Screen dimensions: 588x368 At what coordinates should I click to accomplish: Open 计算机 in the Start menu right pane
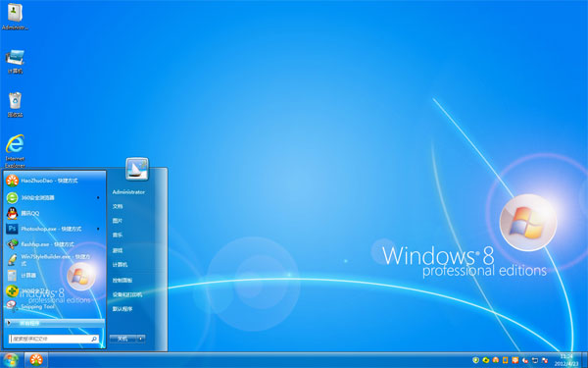tap(120, 265)
